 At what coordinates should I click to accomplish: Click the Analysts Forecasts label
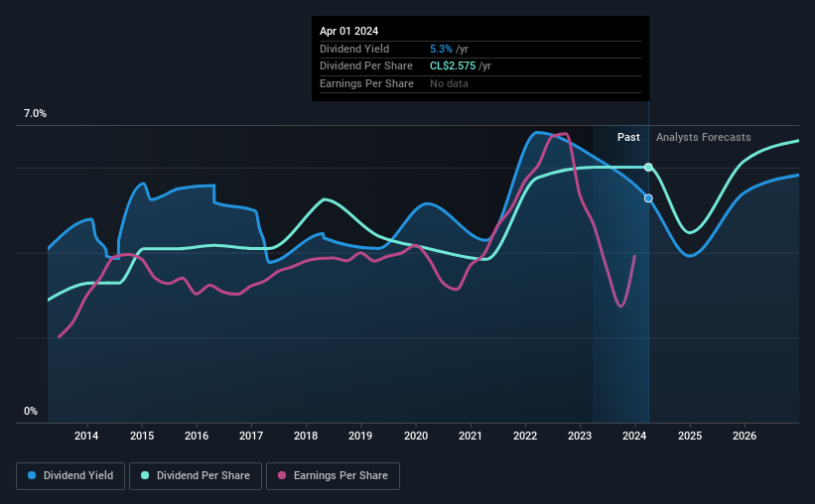pos(703,137)
